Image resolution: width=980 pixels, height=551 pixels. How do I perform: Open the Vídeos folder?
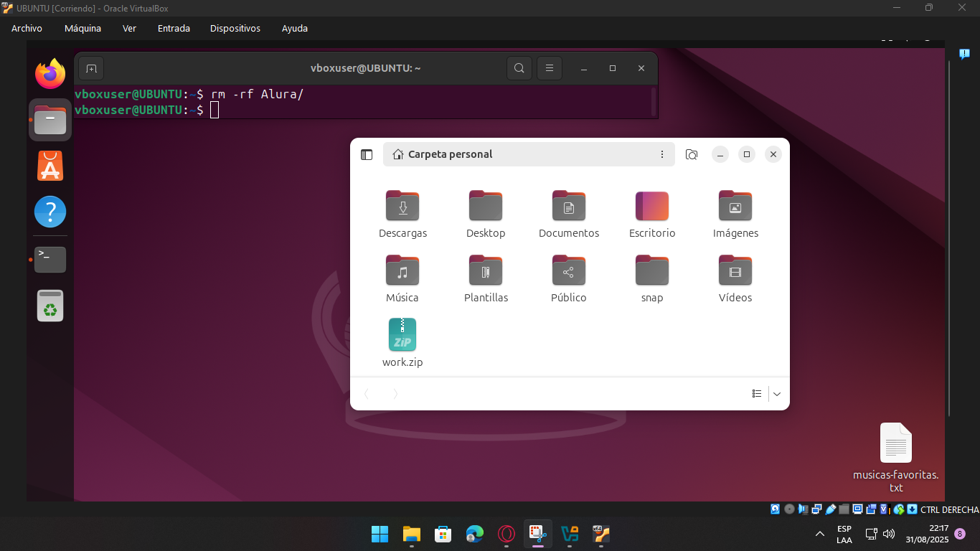click(x=735, y=279)
